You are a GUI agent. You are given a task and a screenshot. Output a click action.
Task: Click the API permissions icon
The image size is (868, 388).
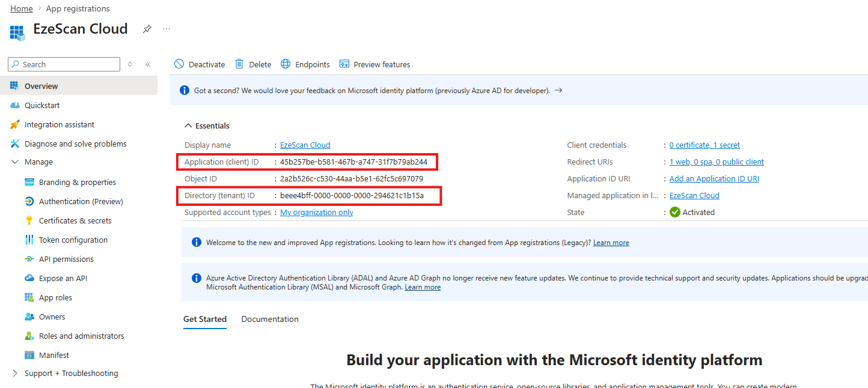pyautogui.click(x=29, y=259)
